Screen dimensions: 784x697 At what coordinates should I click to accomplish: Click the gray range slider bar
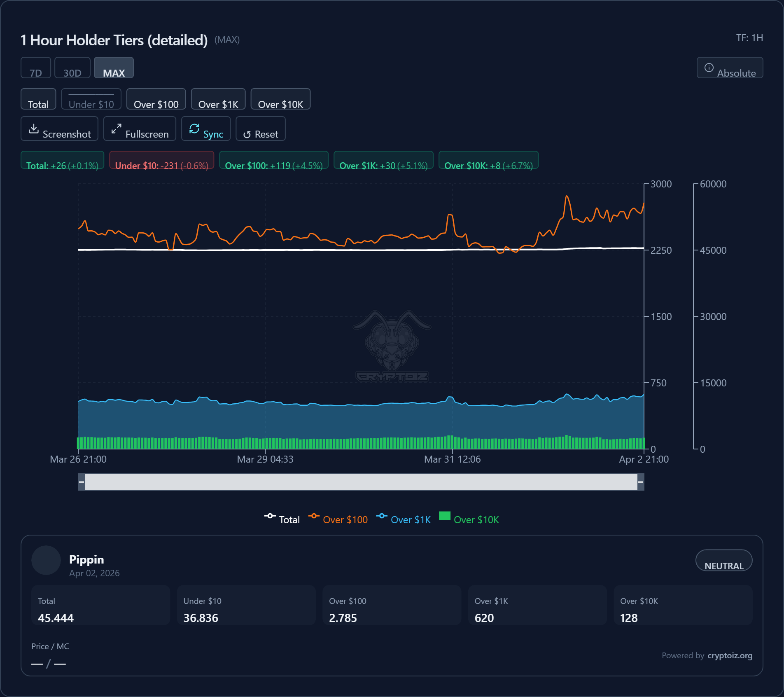(361, 482)
